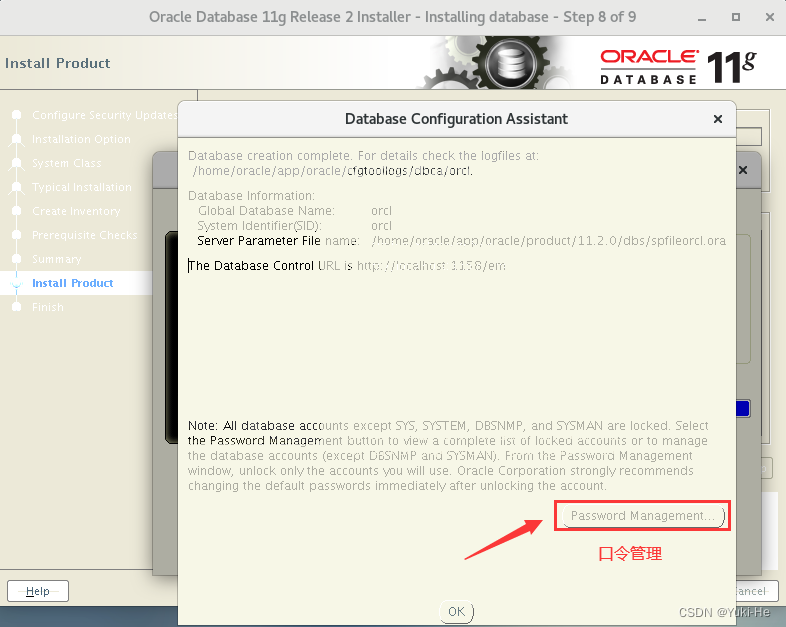Open Password Management dialog
786x627 pixels.
644,516
